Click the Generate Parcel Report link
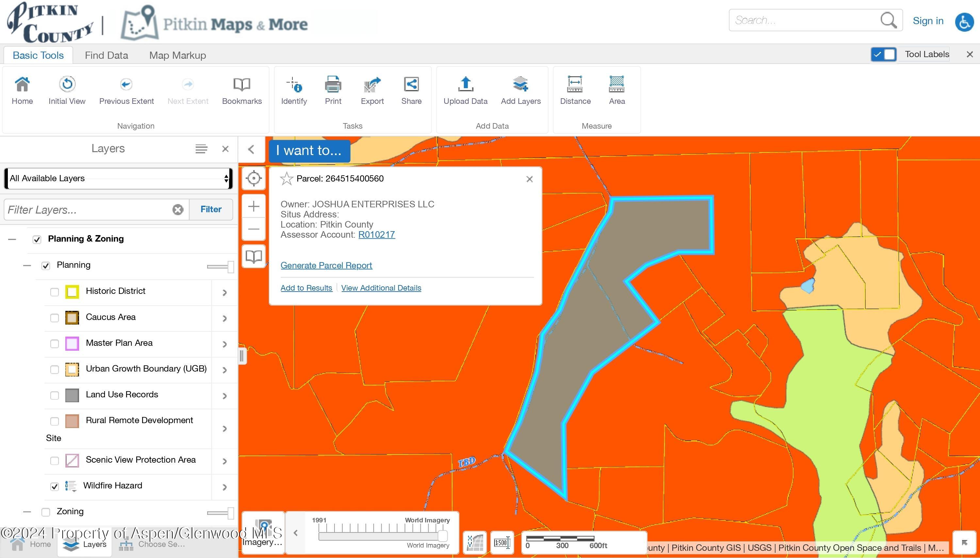 (326, 265)
